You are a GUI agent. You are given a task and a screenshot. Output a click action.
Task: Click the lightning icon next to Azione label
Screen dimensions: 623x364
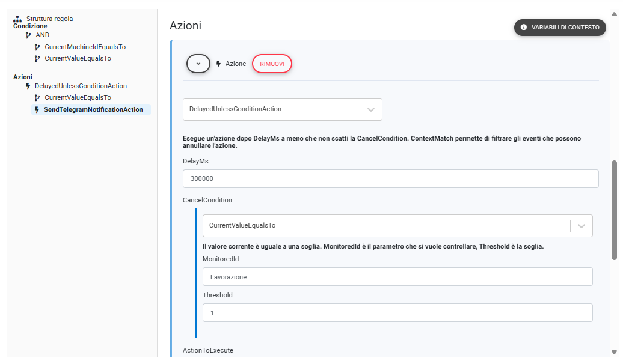(218, 64)
